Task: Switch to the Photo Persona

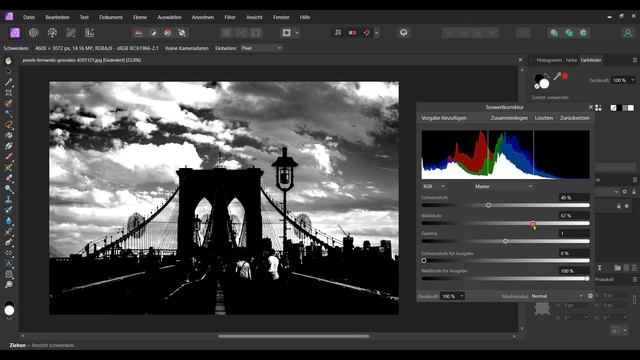Action: (15, 33)
